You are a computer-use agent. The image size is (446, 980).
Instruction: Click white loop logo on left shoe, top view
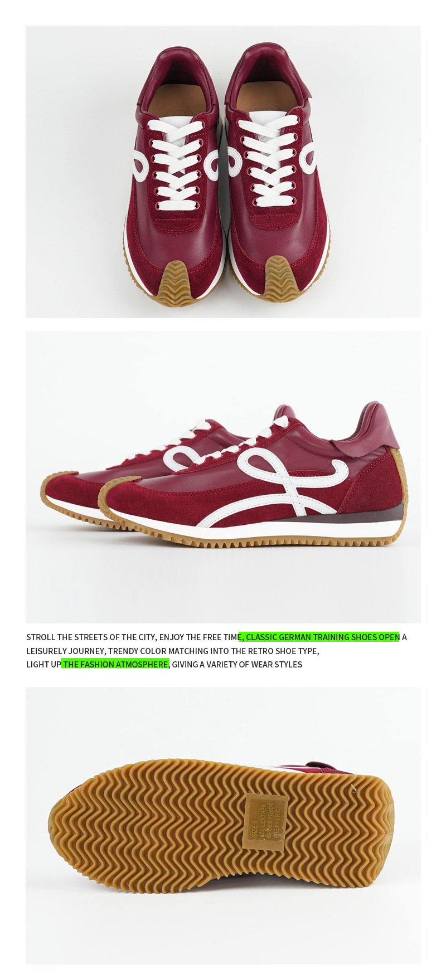point(140,165)
